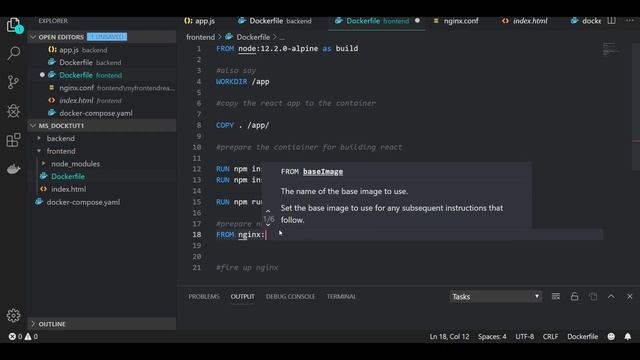The image size is (640, 360).
Task: Click the UTF-8 encoding status
Action: pyautogui.click(x=524, y=337)
